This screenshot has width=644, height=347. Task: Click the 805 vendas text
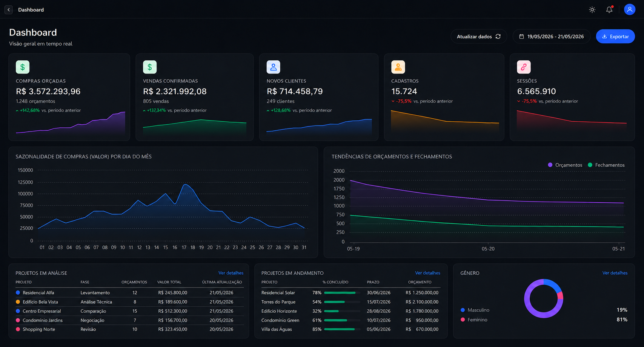coord(156,101)
